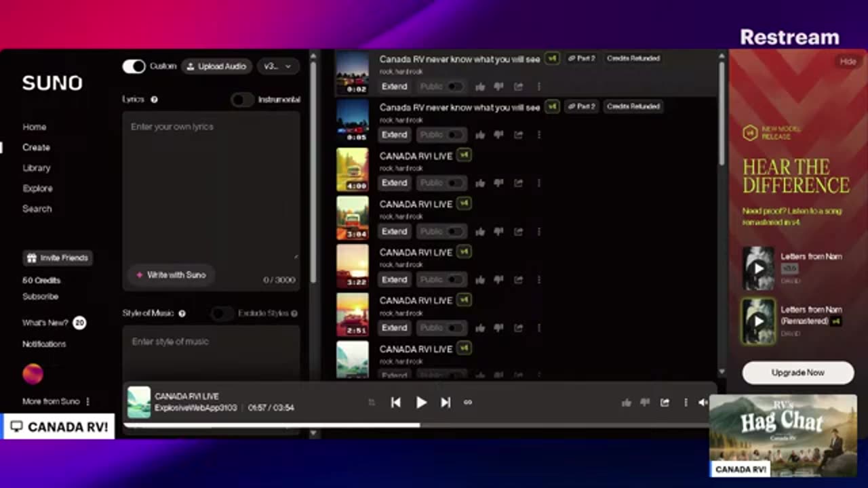Share the playing song from player bar

[x=665, y=402]
